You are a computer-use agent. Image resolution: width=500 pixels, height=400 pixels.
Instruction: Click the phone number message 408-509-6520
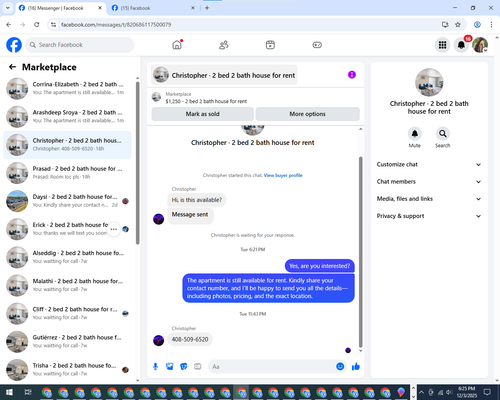click(190, 339)
